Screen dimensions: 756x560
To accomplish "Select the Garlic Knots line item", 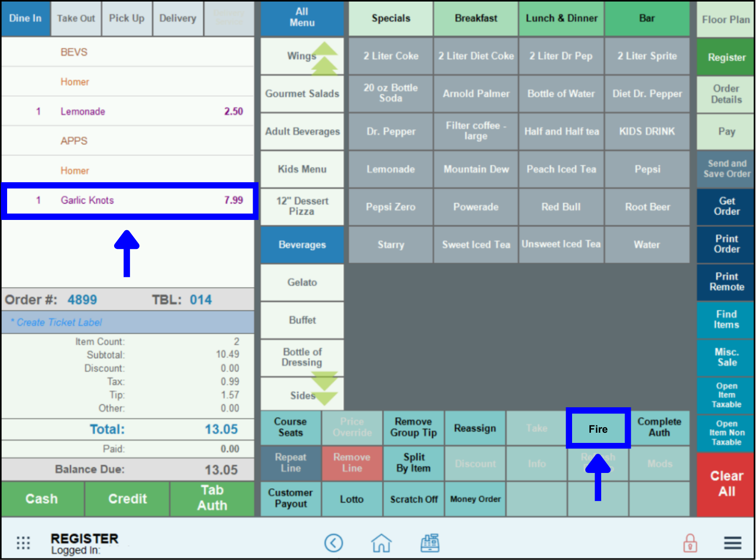I will tap(129, 200).
